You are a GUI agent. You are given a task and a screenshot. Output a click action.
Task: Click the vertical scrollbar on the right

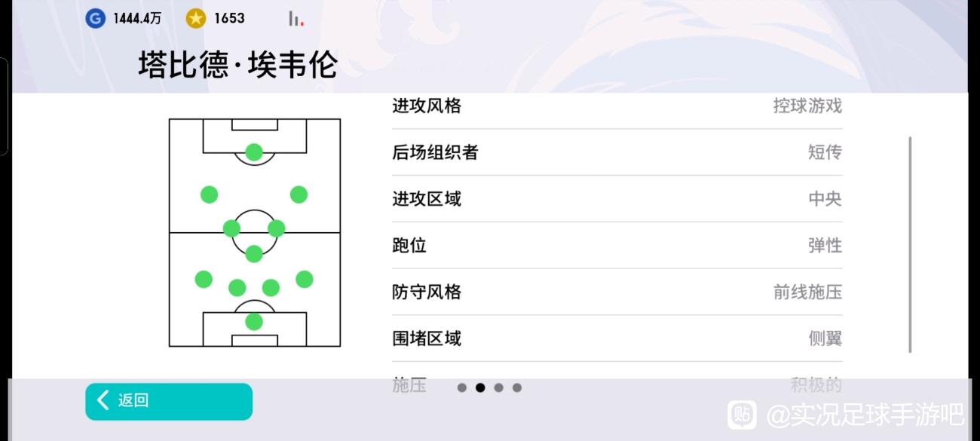pyautogui.click(x=910, y=245)
